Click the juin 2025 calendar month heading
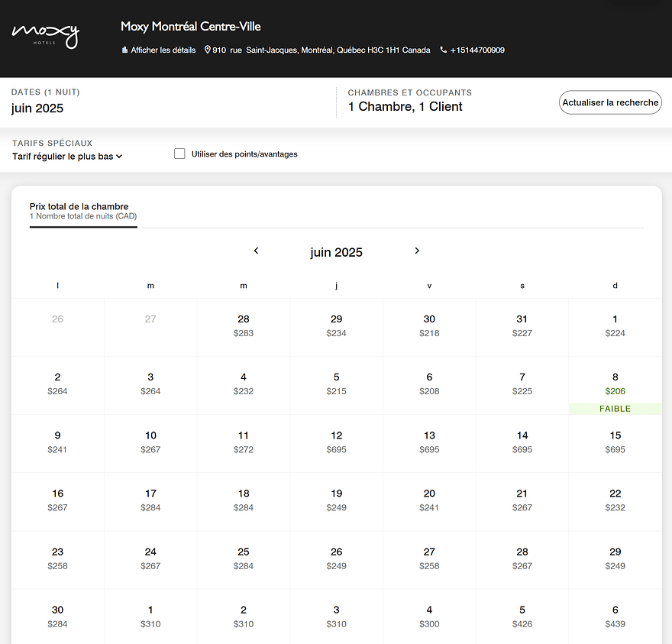The height and width of the screenshot is (644, 672). [x=337, y=252]
